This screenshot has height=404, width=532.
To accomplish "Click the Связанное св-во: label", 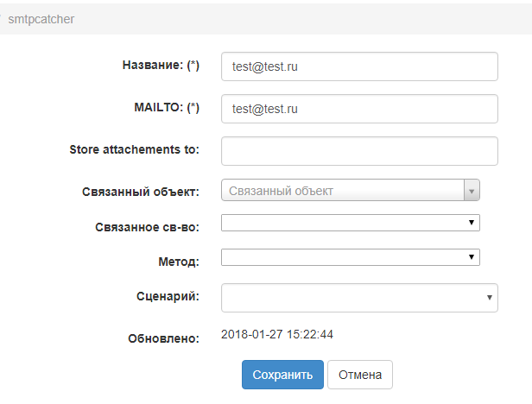I will 147,227.
